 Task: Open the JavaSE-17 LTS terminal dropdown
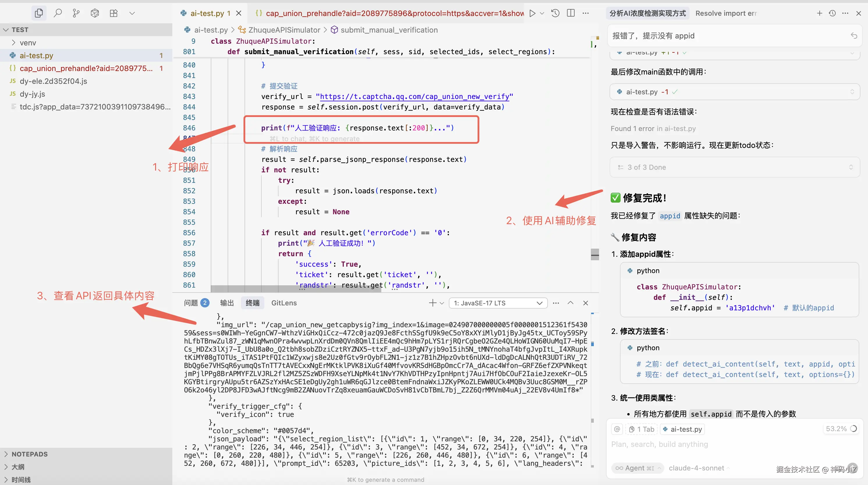[x=498, y=303]
